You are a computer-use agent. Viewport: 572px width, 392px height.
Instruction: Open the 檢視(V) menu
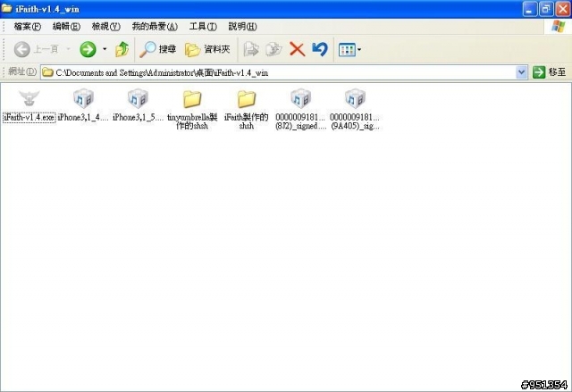tap(105, 26)
